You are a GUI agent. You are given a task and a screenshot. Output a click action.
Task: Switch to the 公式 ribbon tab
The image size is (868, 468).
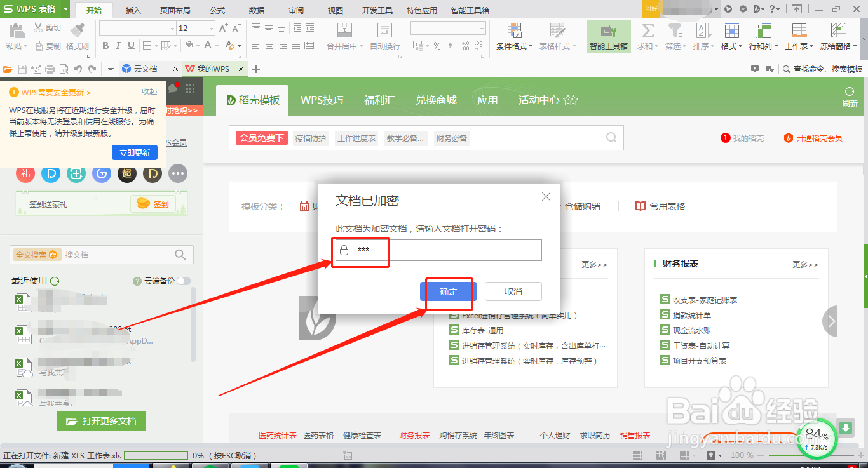click(217, 10)
